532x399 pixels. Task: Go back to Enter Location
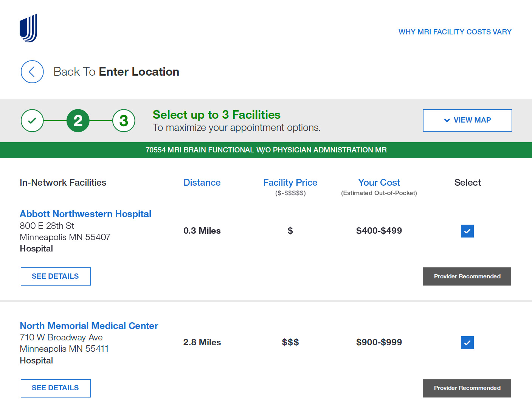[x=116, y=72]
